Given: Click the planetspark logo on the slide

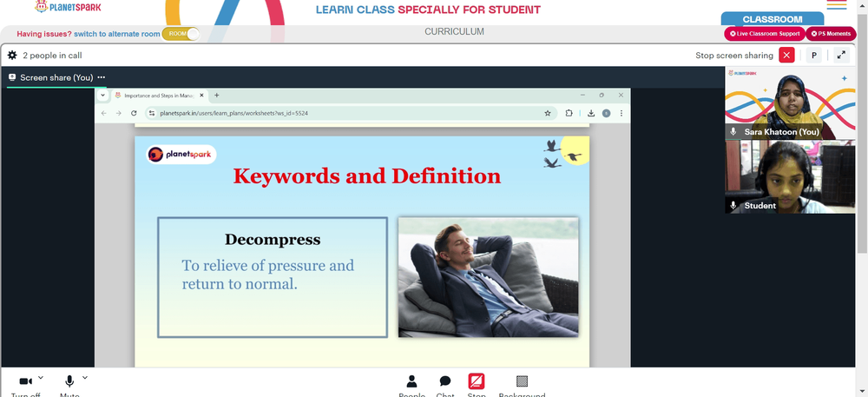Looking at the screenshot, I should click(x=181, y=155).
